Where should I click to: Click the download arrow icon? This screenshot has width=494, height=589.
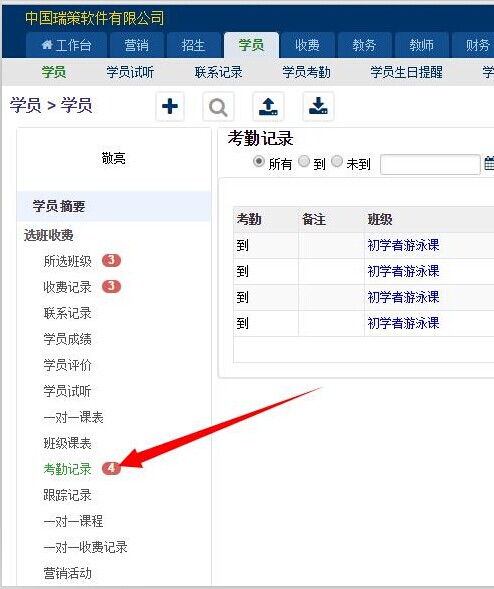click(318, 107)
